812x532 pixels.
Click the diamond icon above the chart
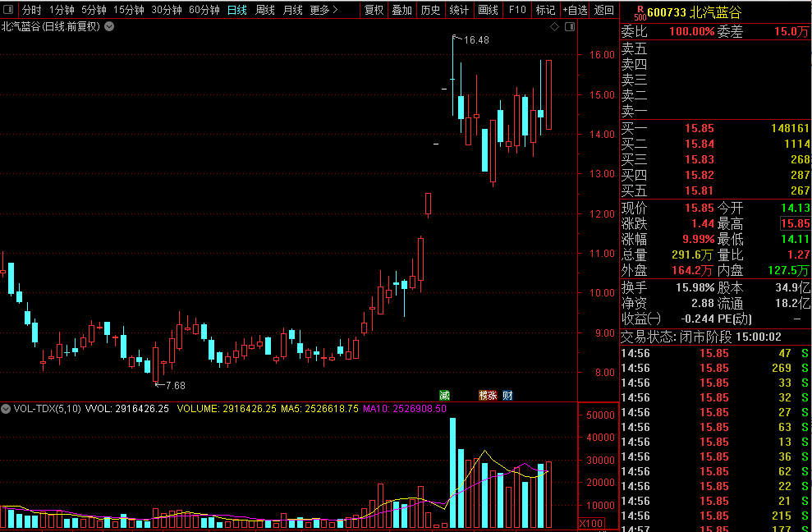pyautogui.click(x=554, y=27)
